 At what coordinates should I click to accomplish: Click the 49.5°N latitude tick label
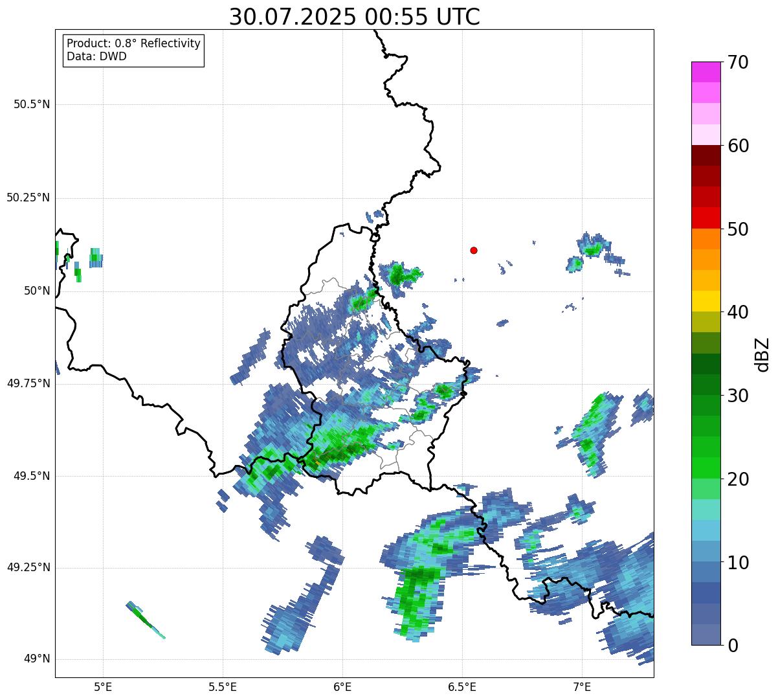click(x=32, y=476)
